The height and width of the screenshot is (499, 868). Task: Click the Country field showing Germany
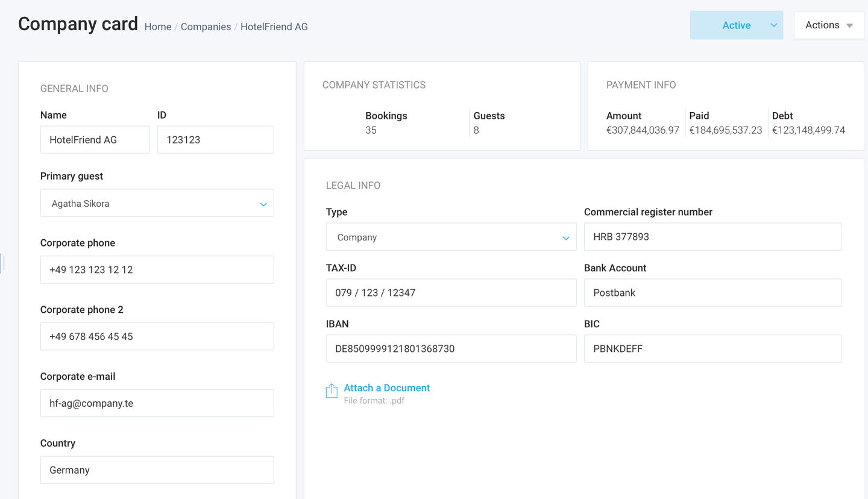157,470
